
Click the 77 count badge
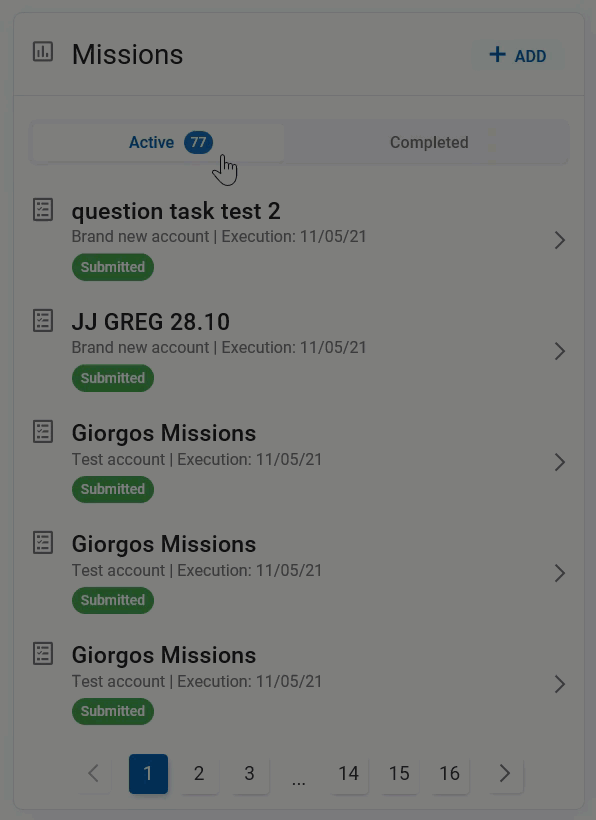[198, 142]
